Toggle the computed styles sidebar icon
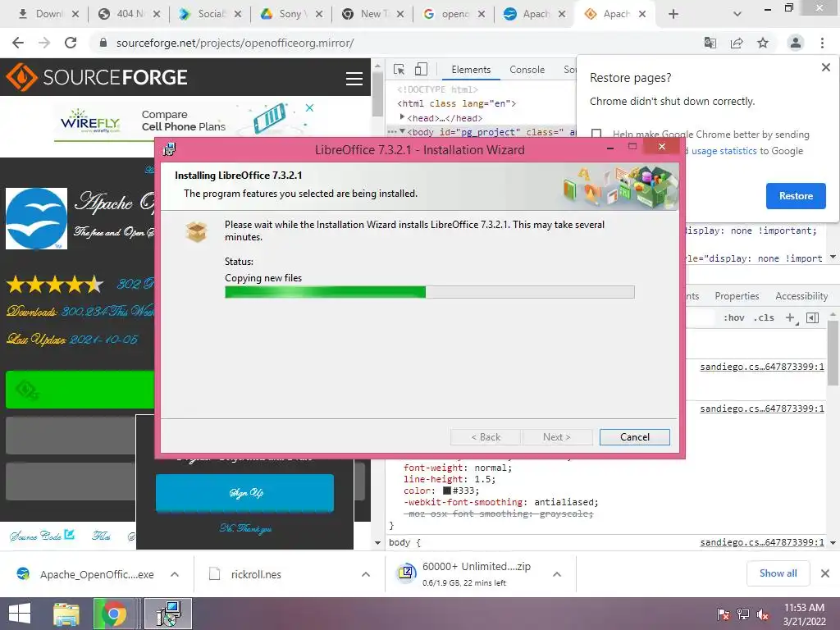The image size is (840, 630). [812, 317]
